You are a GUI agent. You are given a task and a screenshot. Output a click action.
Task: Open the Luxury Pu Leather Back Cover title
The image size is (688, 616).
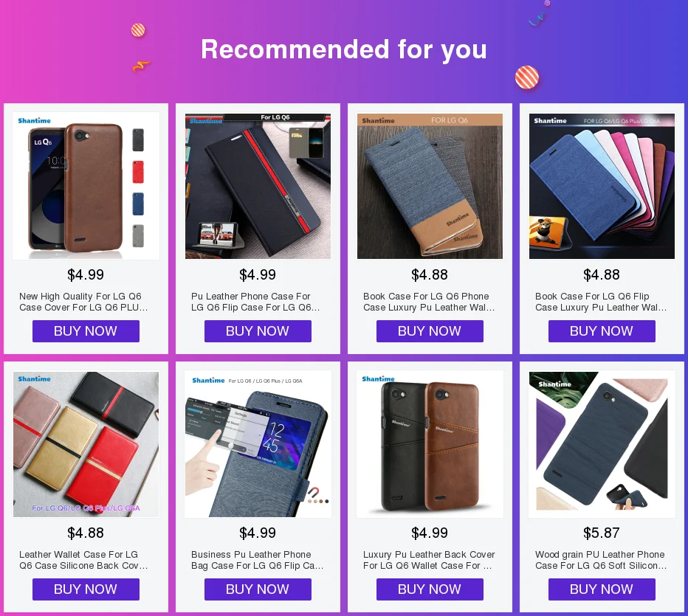click(x=429, y=560)
